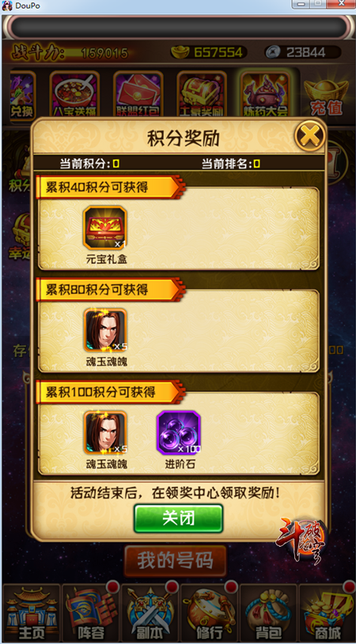The width and height of the screenshot is (356, 644).
Task: Open the 联盟红包 red envelope event
Action: (138, 95)
